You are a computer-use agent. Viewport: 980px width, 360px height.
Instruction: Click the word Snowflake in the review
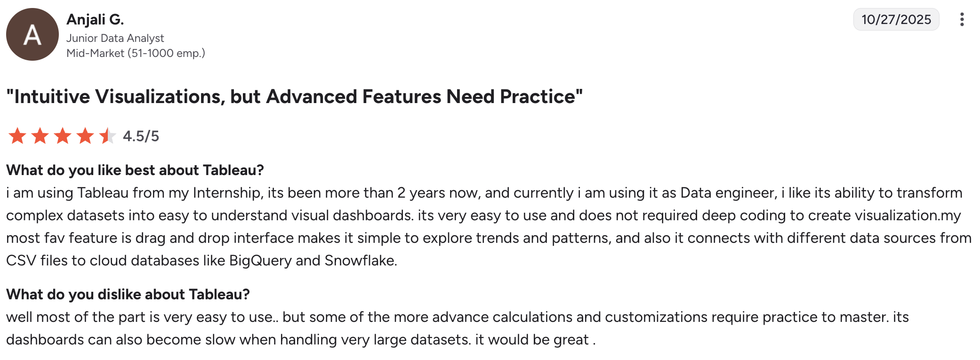tap(360, 261)
